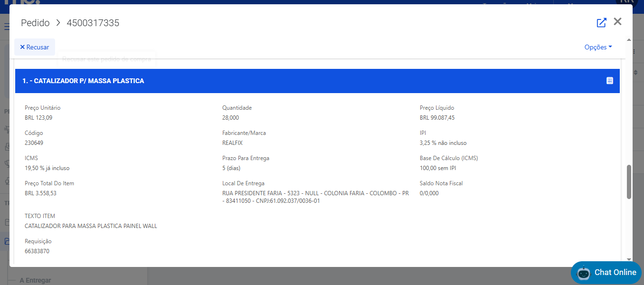
Task: Open the hamburger menu behind the dialog
Action: click(x=7, y=27)
